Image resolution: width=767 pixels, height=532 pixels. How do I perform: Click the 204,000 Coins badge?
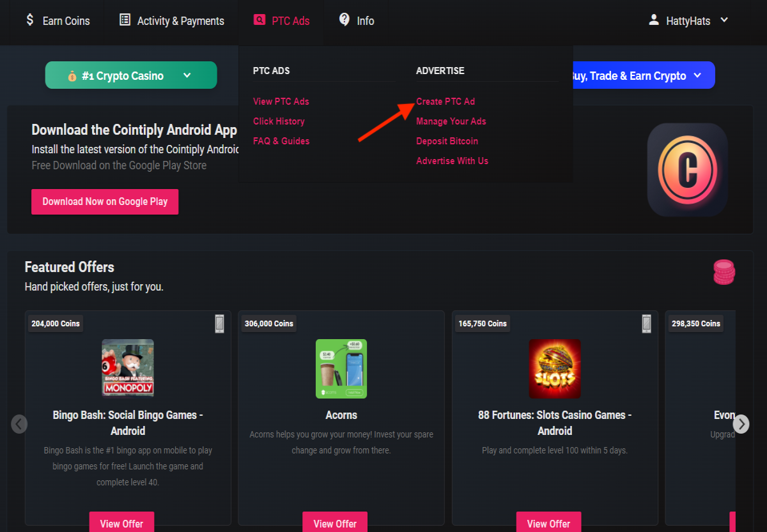(x=56, y=324)
